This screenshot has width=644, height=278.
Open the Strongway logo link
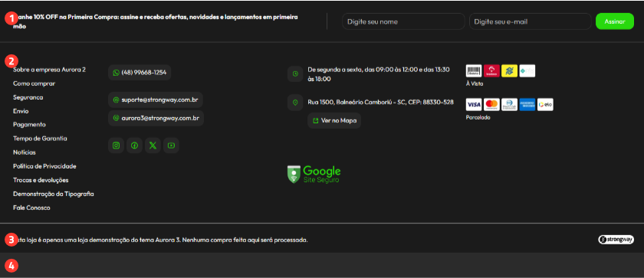pyautogui.click(x=616, y=240)
